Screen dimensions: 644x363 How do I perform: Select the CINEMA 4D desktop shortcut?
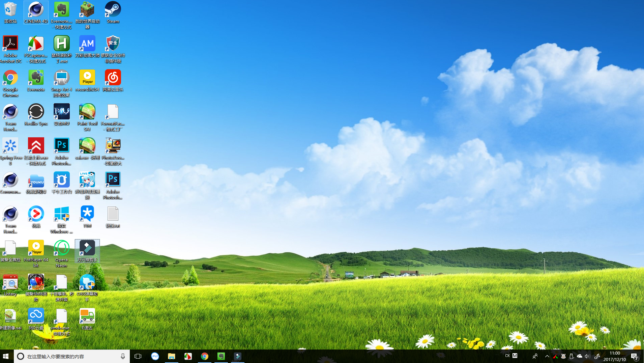(x=36, y=13)
